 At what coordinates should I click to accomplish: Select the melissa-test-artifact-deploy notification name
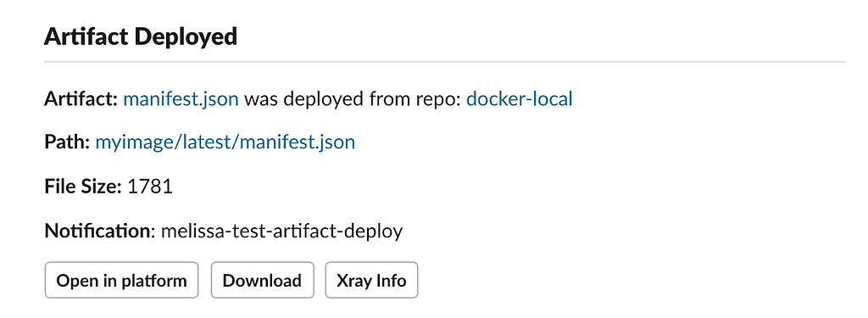coord(281,231)
